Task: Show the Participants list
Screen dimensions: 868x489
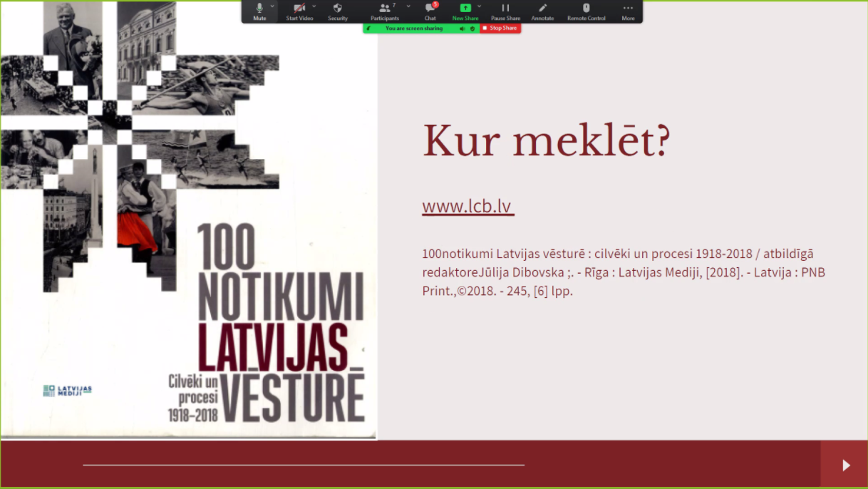Action: [385, 11]
